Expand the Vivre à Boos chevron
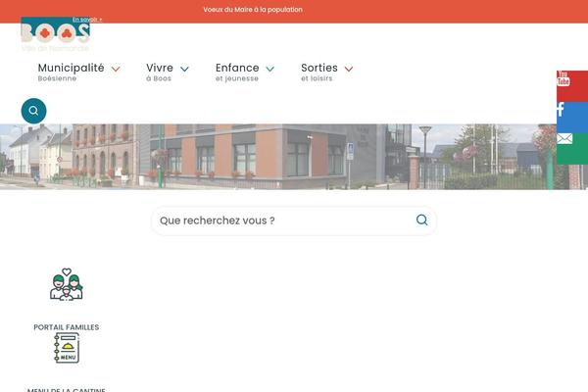The width and height of the screenshot is (588, 392). [x=185, y=69]
